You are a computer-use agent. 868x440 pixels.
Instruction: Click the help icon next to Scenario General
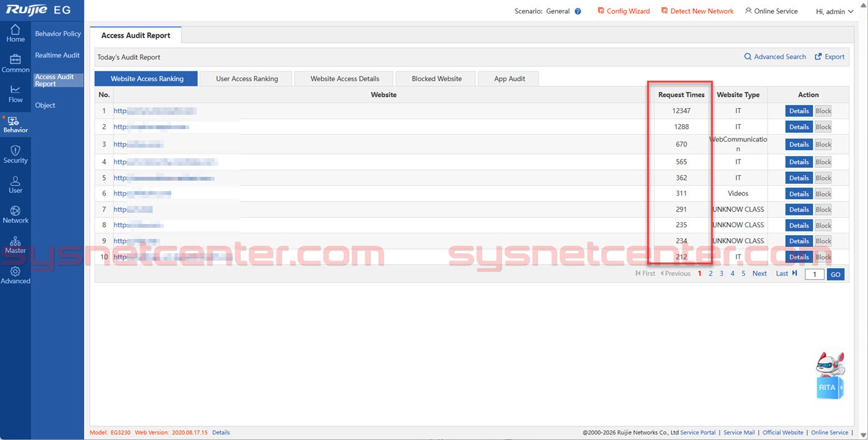tap(577, 11)
